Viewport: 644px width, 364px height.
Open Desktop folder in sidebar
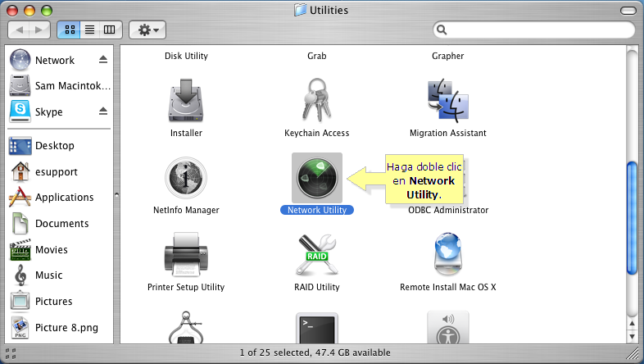[x=42, y=145]
